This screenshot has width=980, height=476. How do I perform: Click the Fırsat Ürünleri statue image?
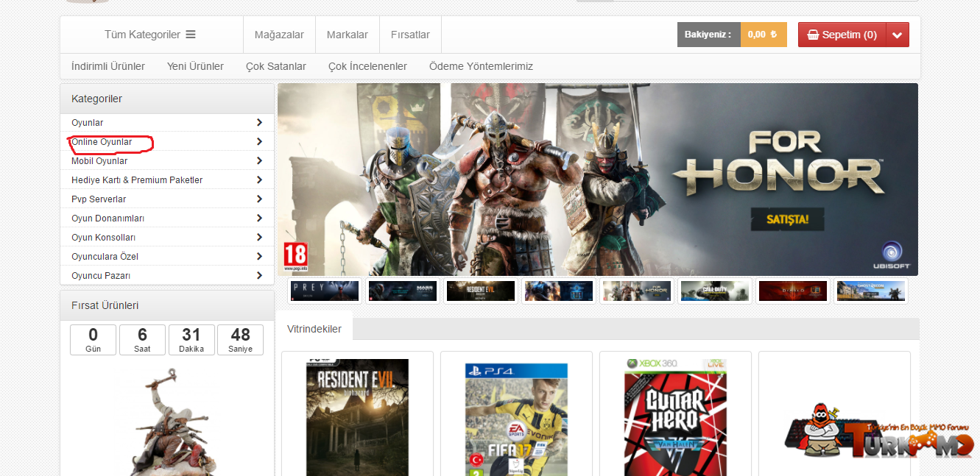pyautogui.click(x=166, y=420)
